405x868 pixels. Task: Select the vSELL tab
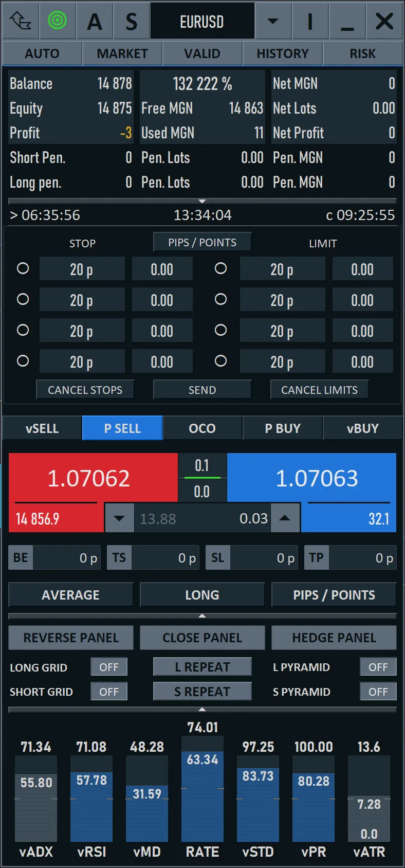point(42,428)
